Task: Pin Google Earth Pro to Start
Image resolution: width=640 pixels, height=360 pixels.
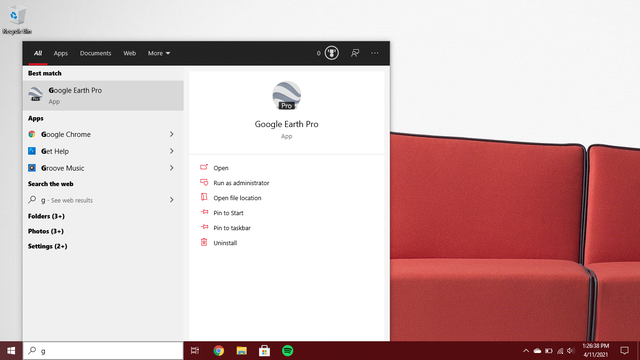Action: (x=228, y=213)
